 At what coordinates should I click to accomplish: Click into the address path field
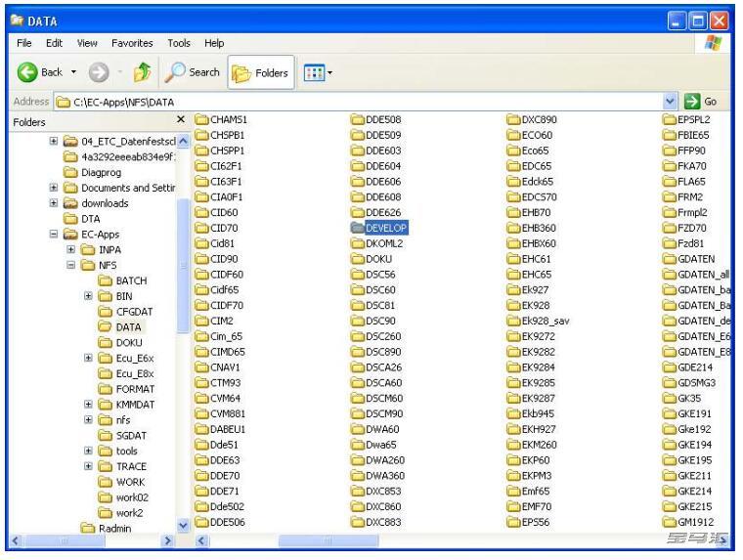coord(358,102)
